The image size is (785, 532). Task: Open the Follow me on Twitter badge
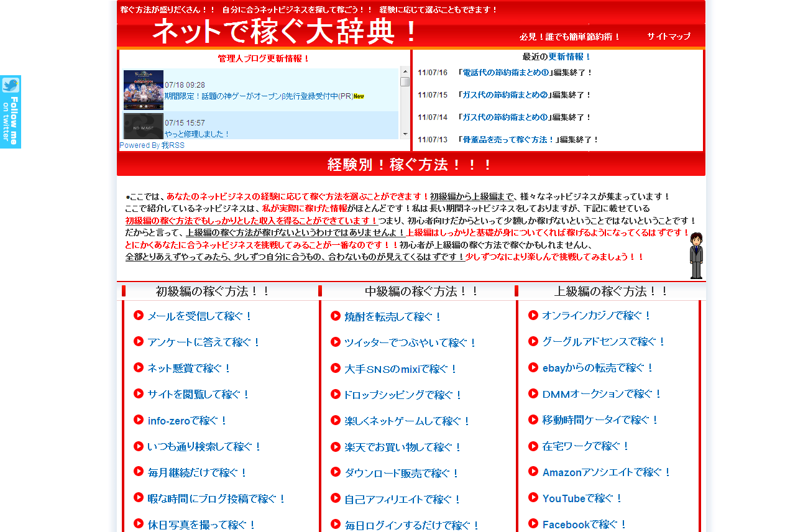pos(11,112)
